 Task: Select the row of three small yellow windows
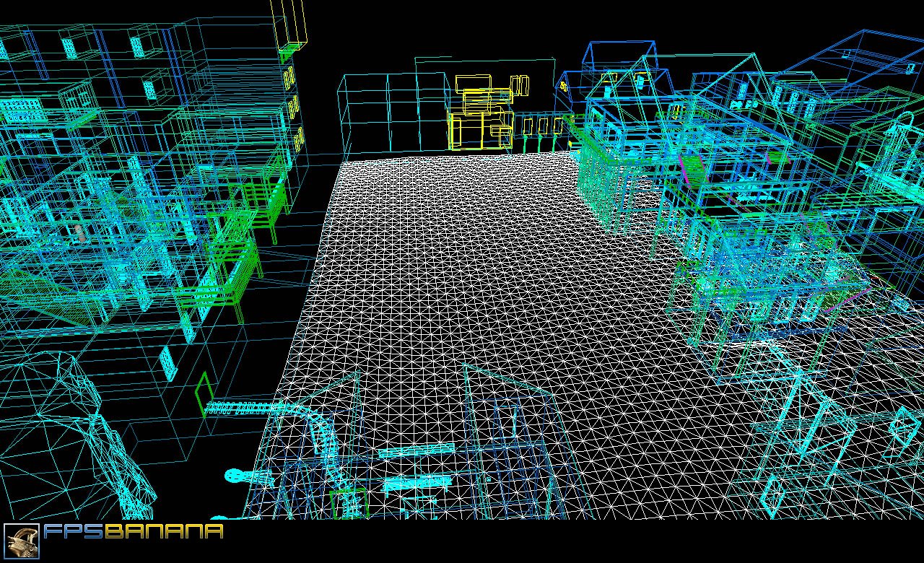click(x=542, y=126)
